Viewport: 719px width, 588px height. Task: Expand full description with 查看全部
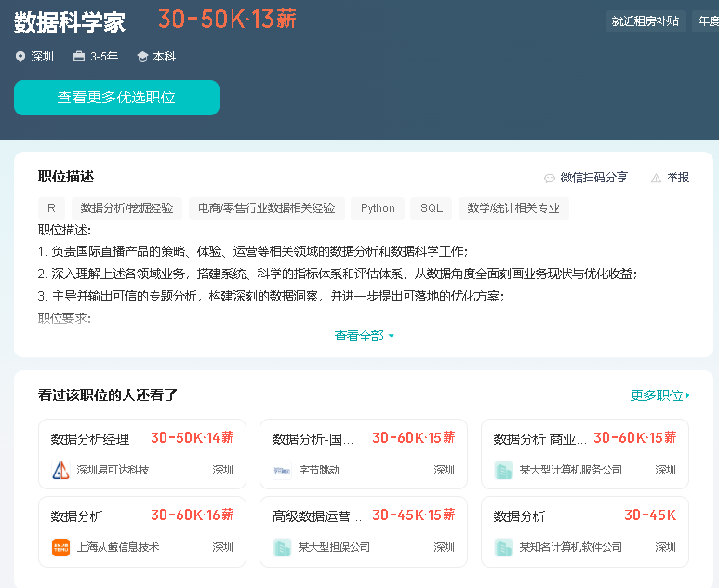364,336
